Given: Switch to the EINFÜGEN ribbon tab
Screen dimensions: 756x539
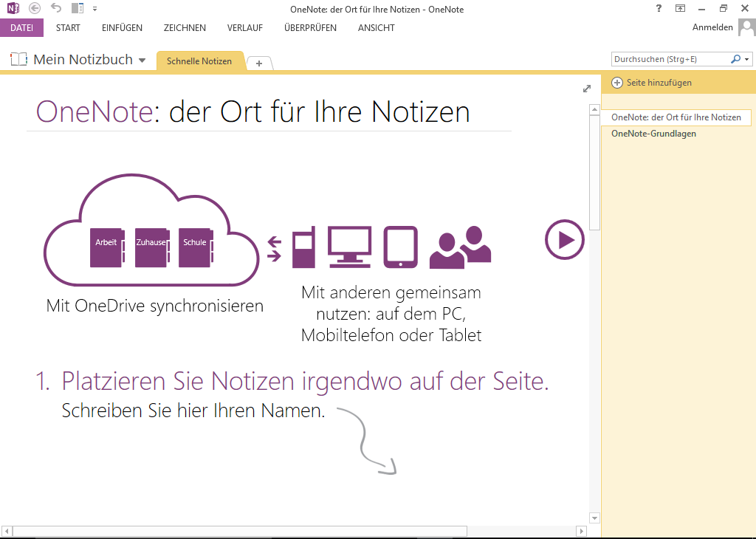Looking at the screenshot, I should click(x=121, y=27).
